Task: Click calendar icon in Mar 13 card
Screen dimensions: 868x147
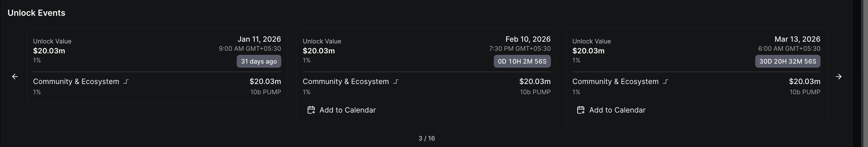Action: click(x=581, y=110)
